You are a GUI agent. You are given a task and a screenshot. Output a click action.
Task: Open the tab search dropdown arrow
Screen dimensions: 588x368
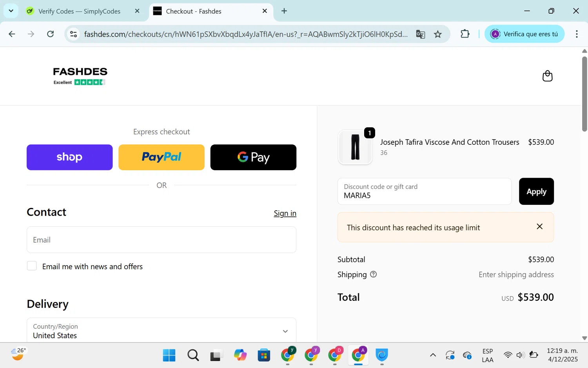11,11
